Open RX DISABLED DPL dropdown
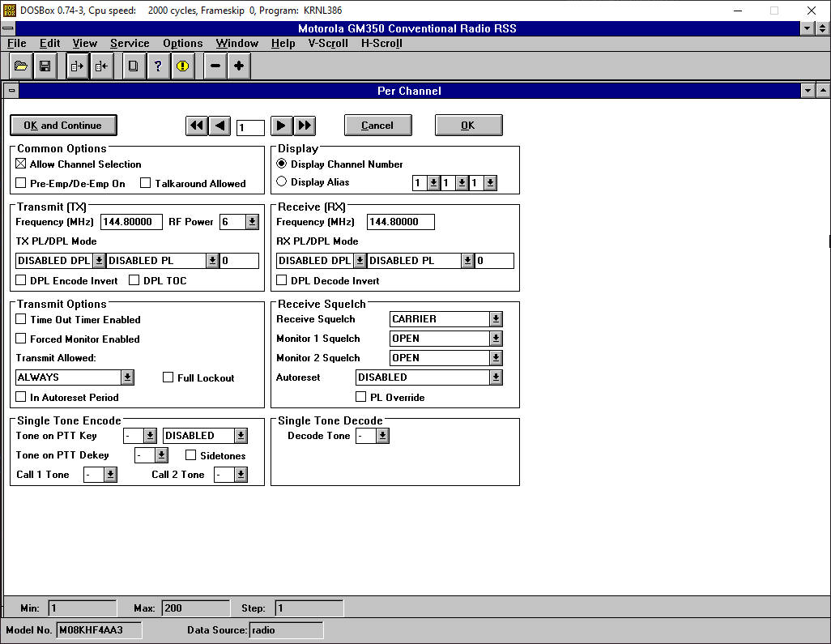The image size is (831, 644). (360, 260)
